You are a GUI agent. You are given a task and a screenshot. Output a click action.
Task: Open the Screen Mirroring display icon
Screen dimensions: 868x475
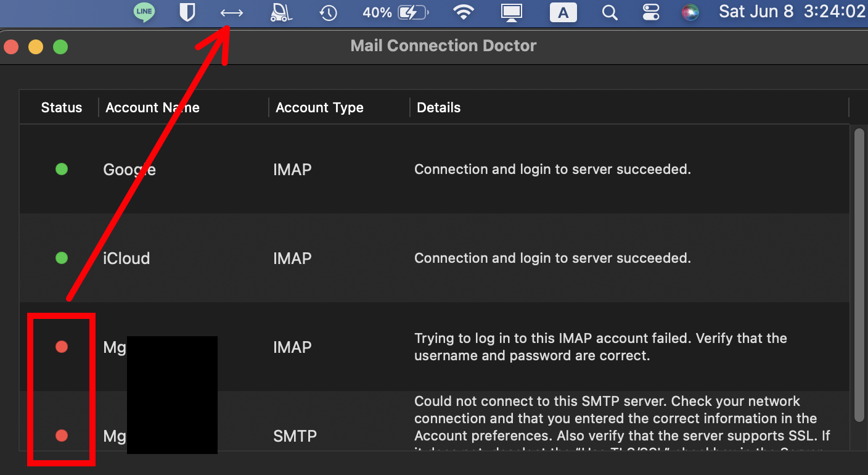click(512, 12)
